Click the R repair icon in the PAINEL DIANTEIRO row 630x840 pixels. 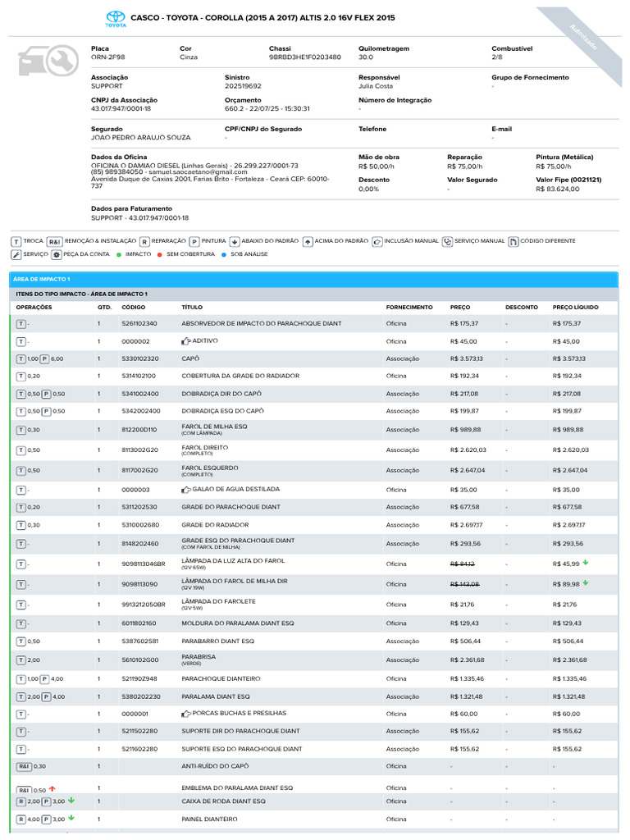pyautogui.click(x=21, y=819)
